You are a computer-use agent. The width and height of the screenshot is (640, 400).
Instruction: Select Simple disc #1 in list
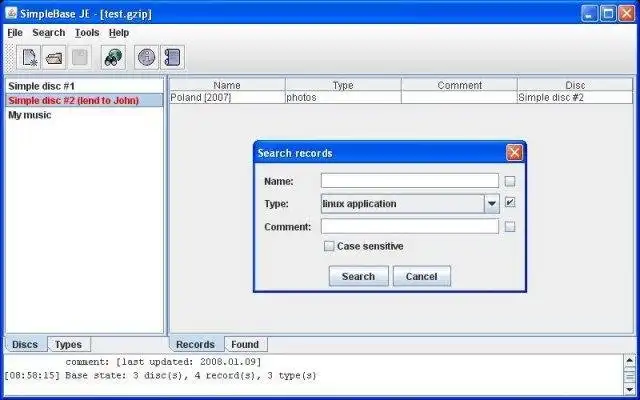click(x=84, y=86)
